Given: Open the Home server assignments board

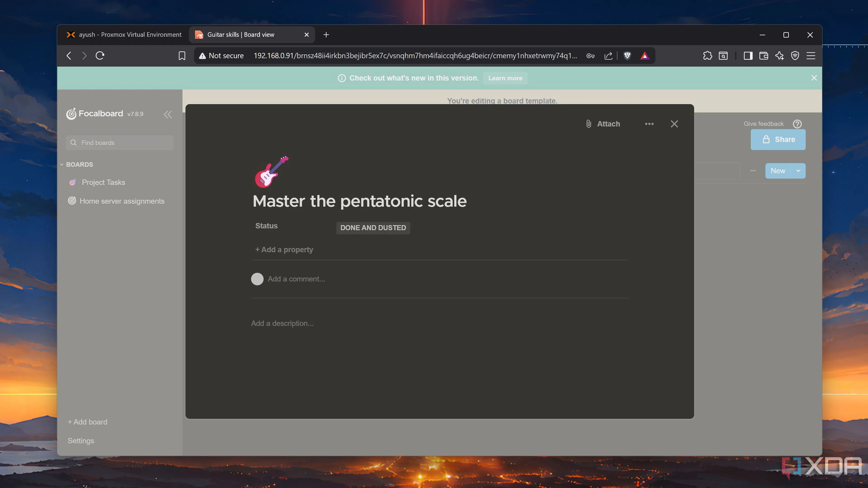Looking at the screenshot, I should click(122, 201).
